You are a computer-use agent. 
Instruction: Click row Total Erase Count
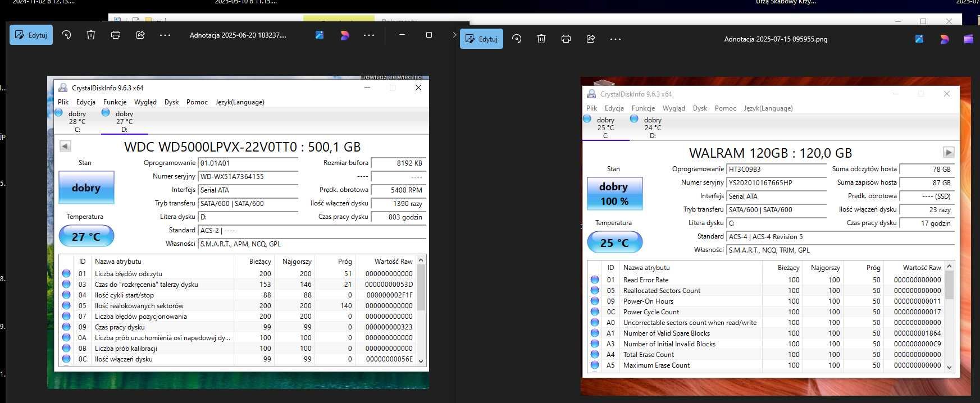[767, 354]
